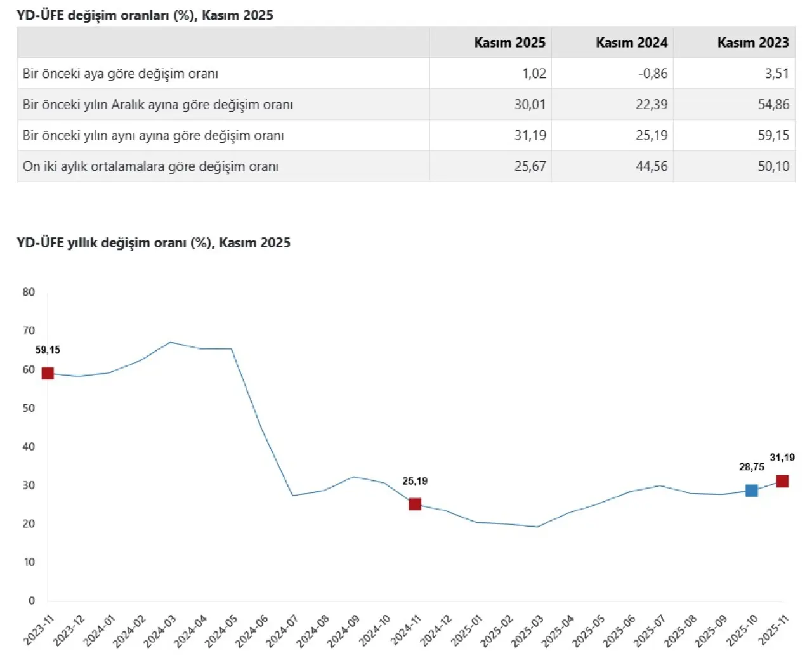
Task: Click the Kasım 2023 column header
Action: 753,43
